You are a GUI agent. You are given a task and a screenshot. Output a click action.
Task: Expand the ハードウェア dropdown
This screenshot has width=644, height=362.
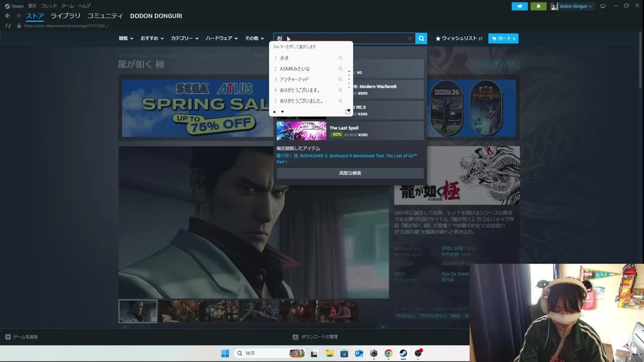point(222,38)
